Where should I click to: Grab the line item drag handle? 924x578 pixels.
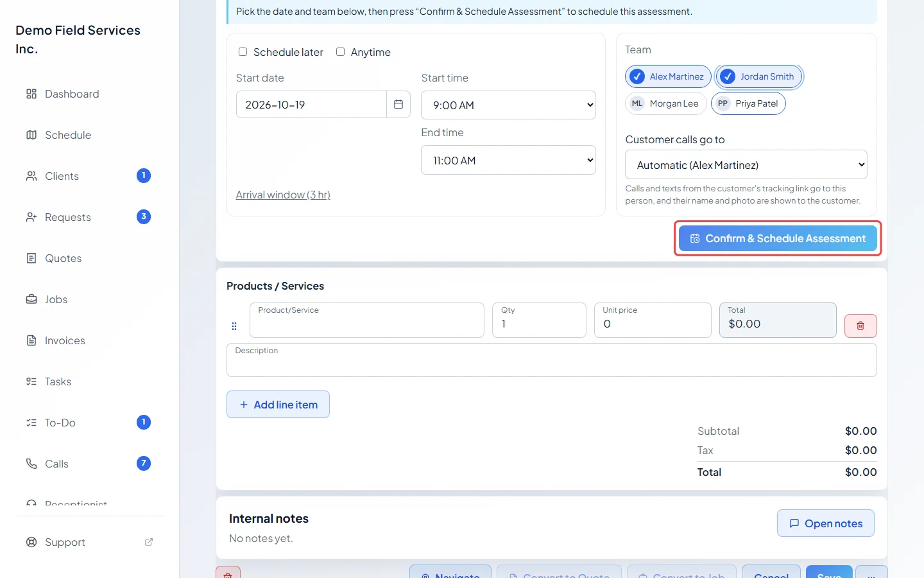click(x=234, y=326)
